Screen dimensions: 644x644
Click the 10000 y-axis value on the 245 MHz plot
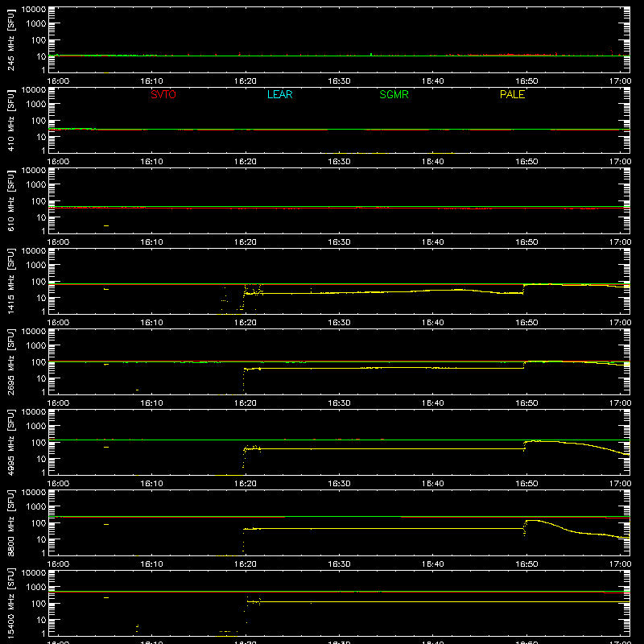click(34, 10)
